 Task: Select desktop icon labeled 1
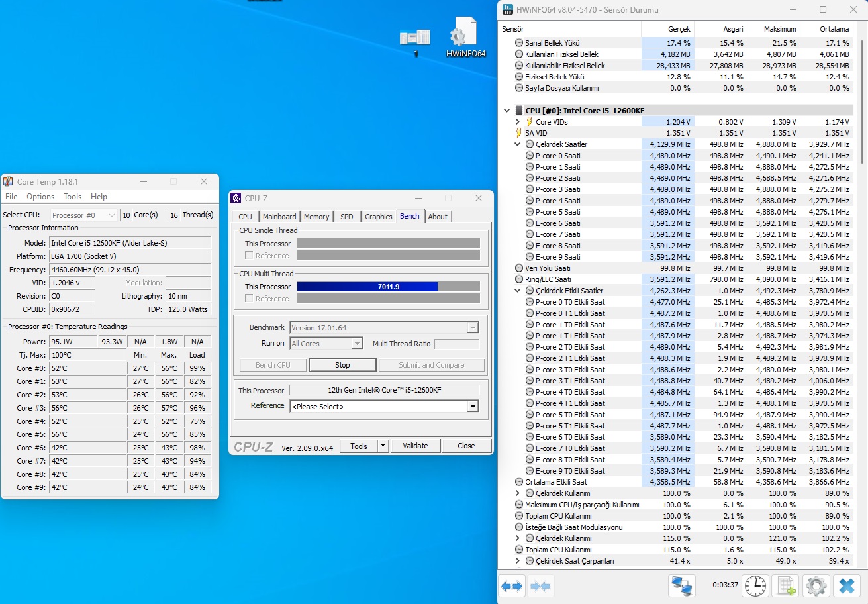(x=415, y=40)
